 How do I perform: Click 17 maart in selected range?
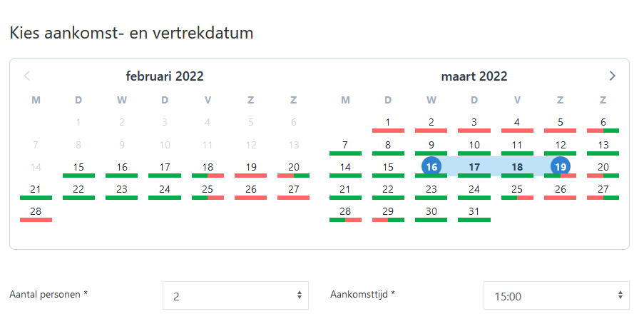(474, 167)
